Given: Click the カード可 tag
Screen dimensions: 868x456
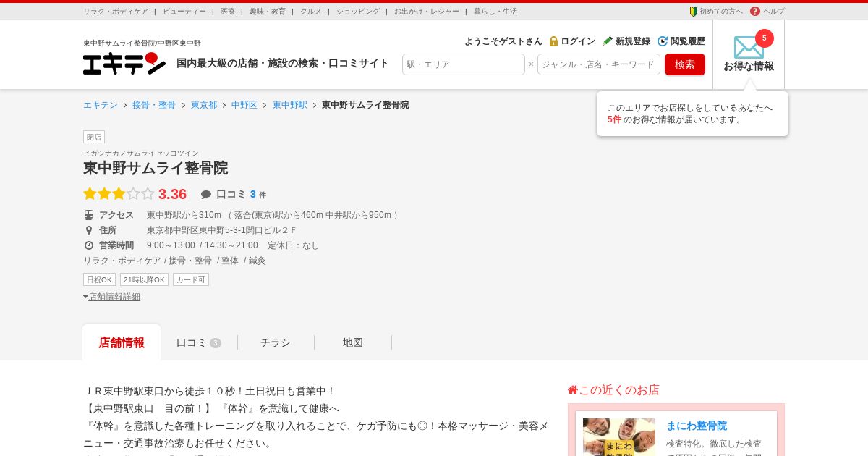Looking at the screenshot, I should pos(191,279).
